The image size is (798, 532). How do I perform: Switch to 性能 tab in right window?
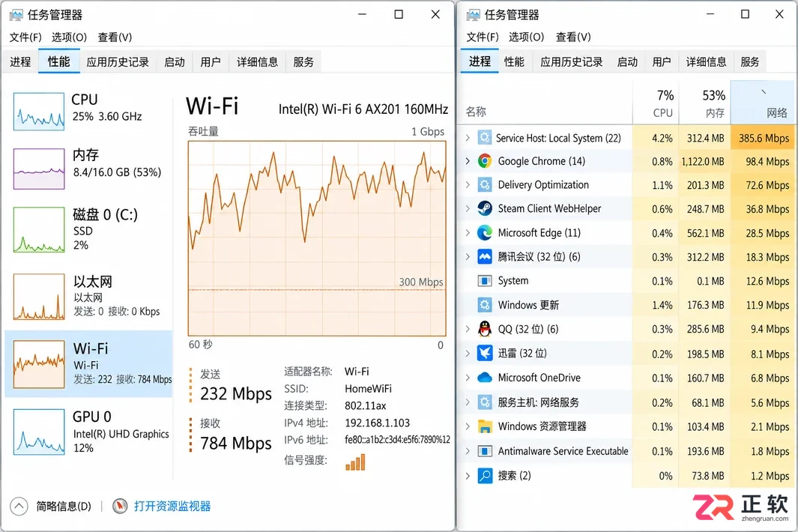coord(514,61)
